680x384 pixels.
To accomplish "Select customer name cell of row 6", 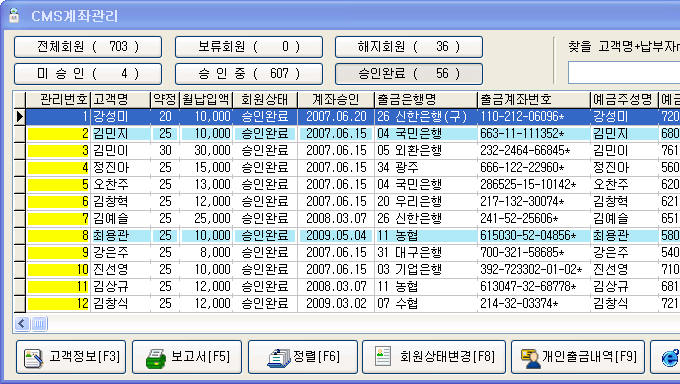I will pos(120,201).
